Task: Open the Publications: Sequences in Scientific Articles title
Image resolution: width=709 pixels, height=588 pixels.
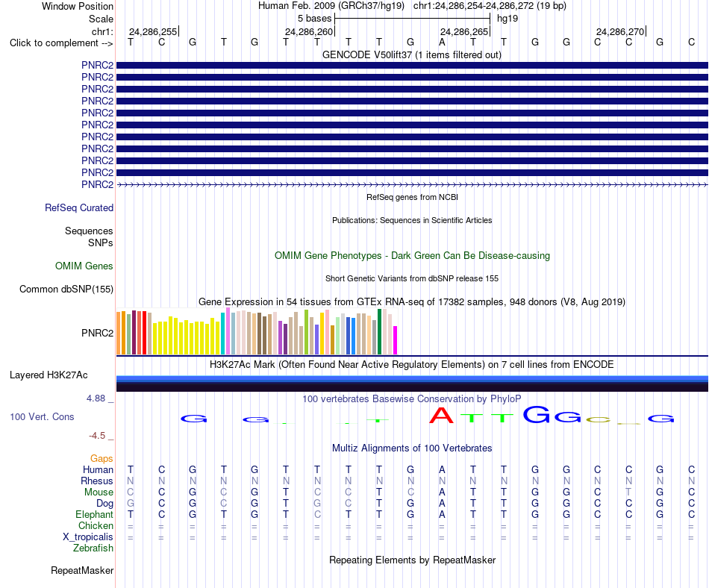Action: pos(412,220)
